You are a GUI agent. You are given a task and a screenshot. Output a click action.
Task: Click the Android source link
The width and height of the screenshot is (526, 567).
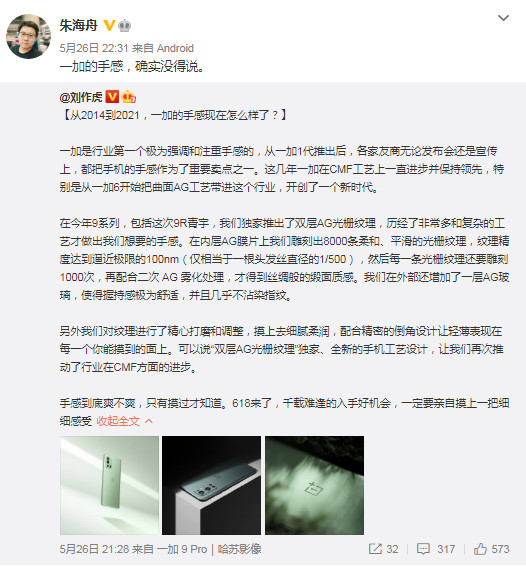175,48
